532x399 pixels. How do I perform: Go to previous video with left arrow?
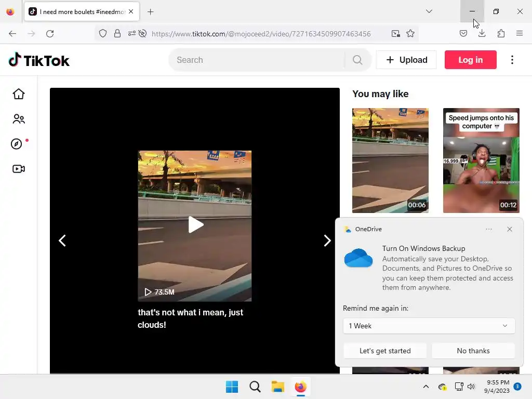[x=62, y=241]
